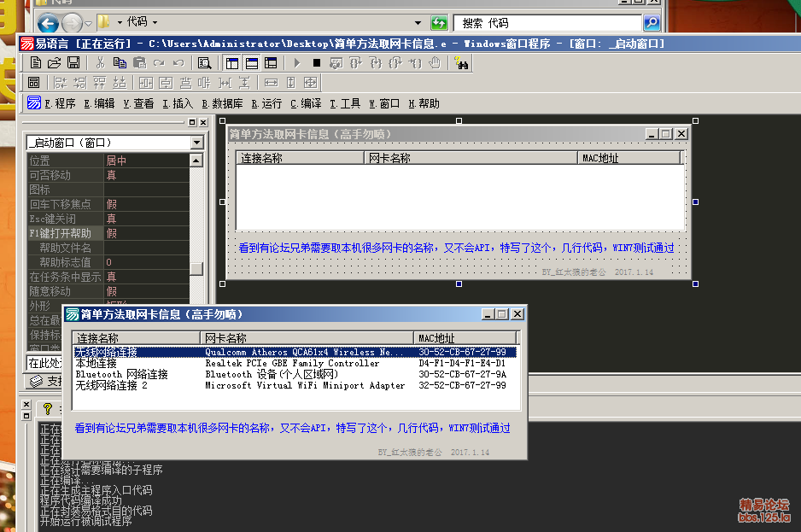This screenshot has height=532, width=801.
Task: Click the make-same-width icon
Action: point(271,82)
